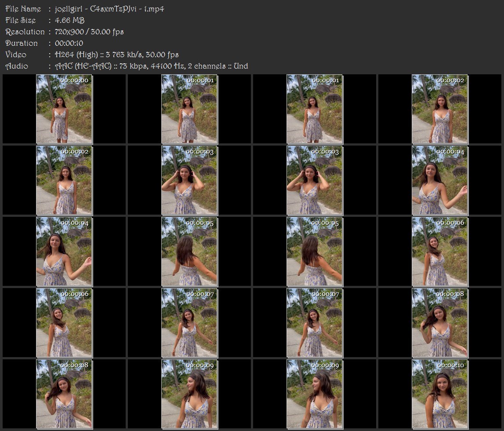504x431 pixels.
Task: Click the "File Size" label
Action: [21, 20]
